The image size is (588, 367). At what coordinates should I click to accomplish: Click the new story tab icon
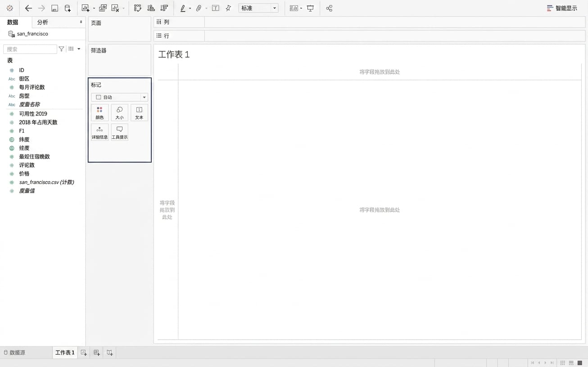coord(110,353)
